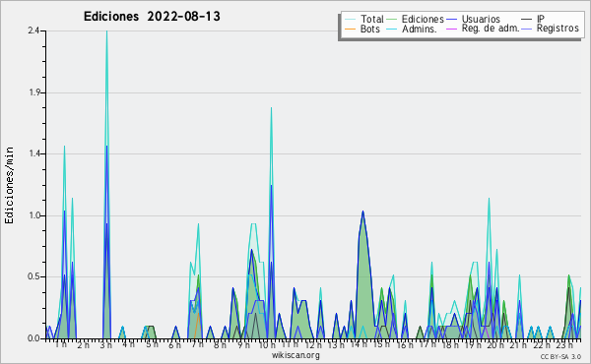Click the '14 h' x-axis label
591x364 pixels.
(x=359, y=344)
